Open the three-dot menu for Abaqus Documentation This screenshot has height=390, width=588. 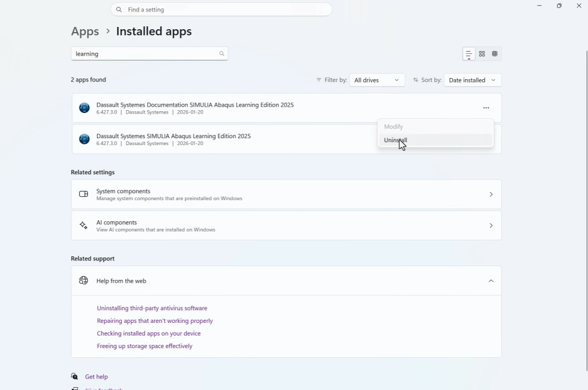point(486,108)
